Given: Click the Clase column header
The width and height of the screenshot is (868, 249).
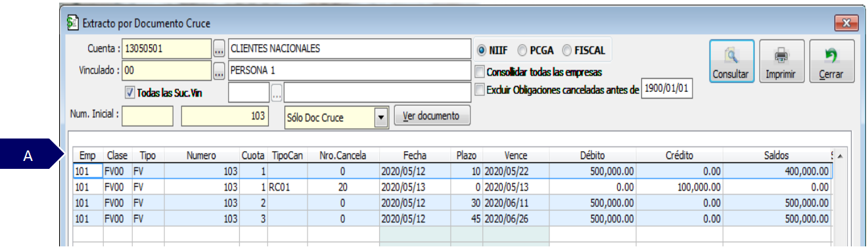Looking at the screenshot, I should (118, 156).
